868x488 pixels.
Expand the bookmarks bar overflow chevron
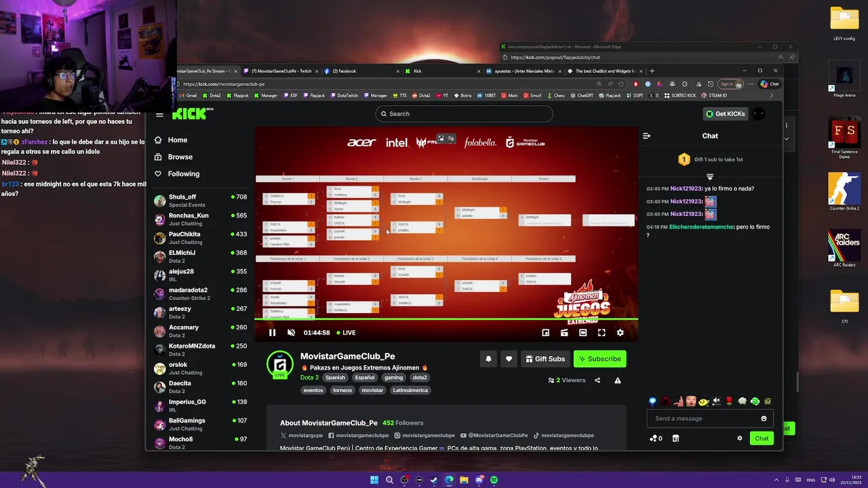771,96
